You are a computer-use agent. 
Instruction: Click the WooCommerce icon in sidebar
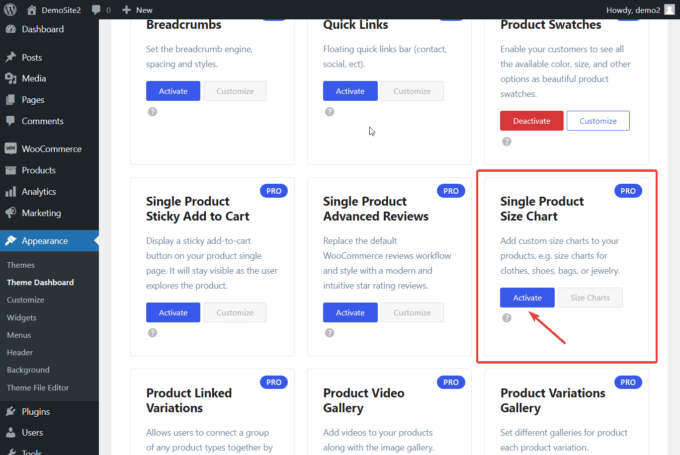(11, 149)
